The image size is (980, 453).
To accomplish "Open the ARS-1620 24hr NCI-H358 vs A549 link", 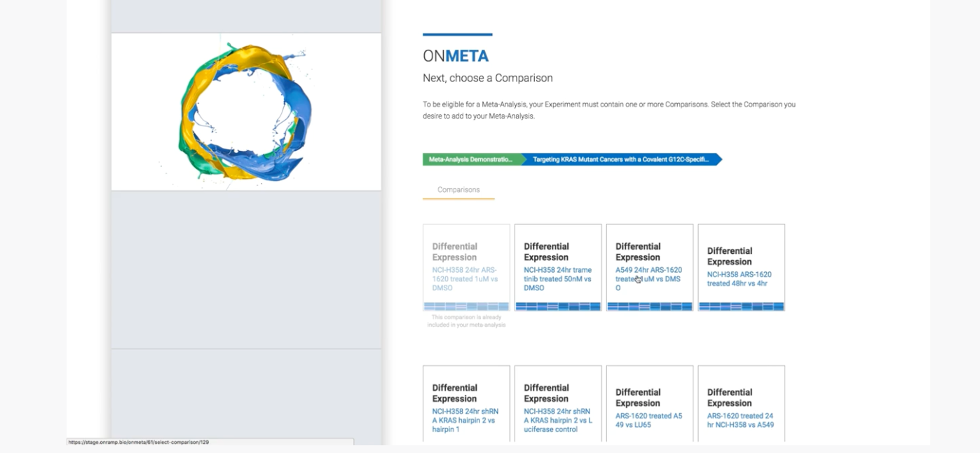I will [740, 420].
